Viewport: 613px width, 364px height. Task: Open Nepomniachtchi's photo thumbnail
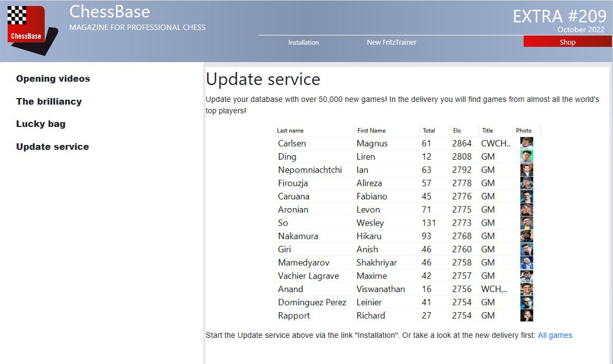(526, 169)
